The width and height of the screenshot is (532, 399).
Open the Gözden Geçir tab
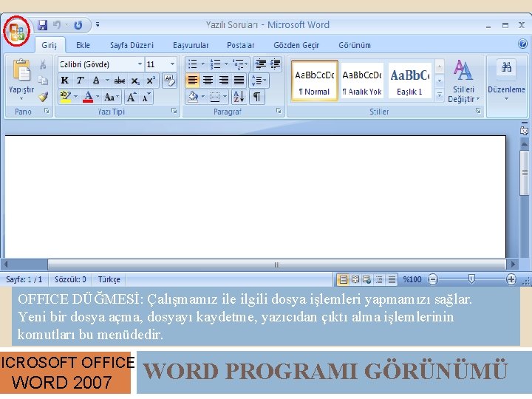(x=296, y=45)
